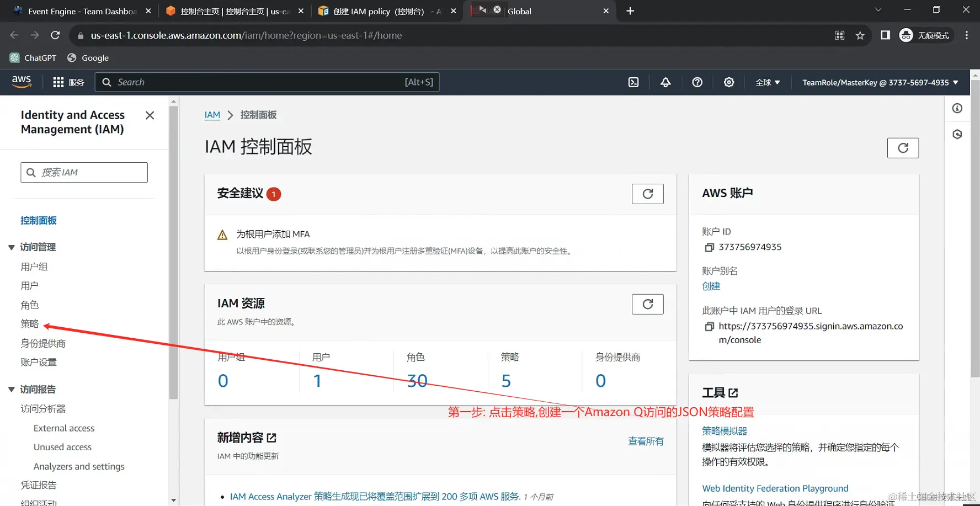Click the translate page icon in the address bar

pos(840,35)
